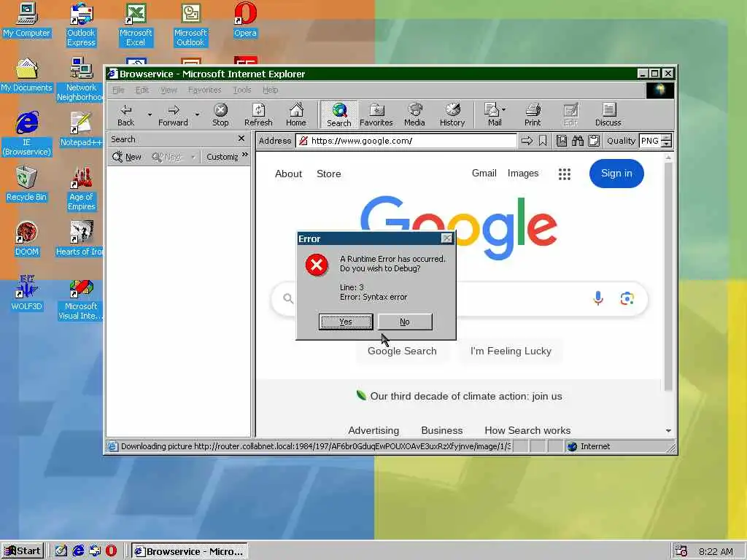Select Microsoft Excel desktop icon
Viewport: 747px width, 560px height.
click(x=136, y=25)
